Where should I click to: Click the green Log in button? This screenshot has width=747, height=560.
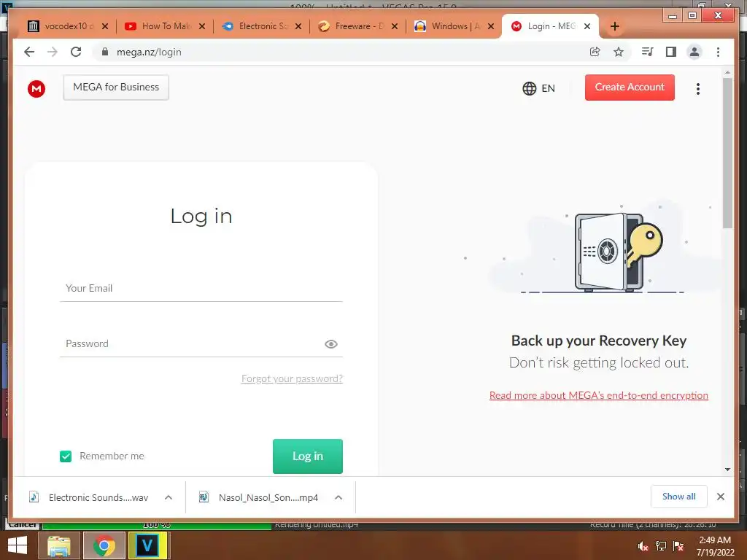pyautogui.click(x=308, y=456)
